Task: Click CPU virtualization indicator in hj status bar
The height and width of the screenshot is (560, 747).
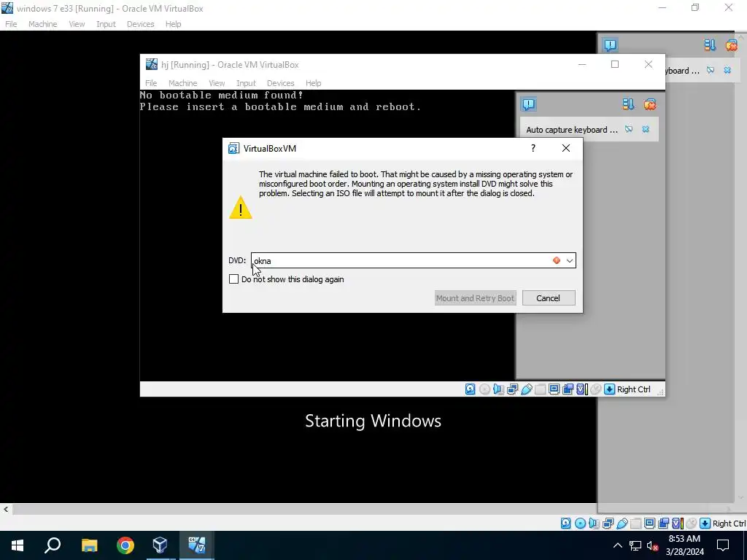Action: [581, 389]
